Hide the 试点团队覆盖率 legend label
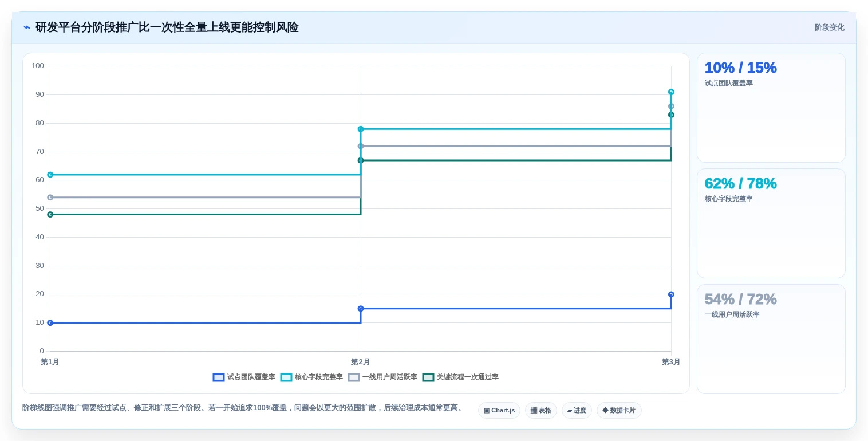 tap(251, 377)
